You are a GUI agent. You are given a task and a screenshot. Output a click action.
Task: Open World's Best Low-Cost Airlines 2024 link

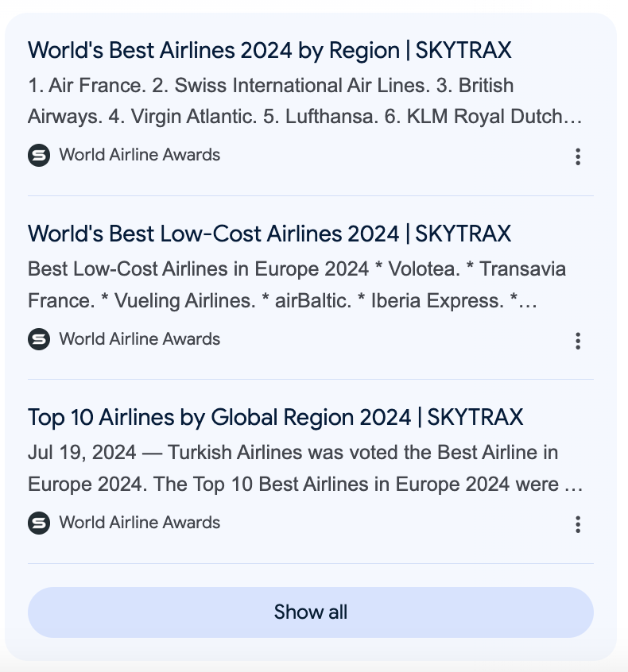[269, 234]
